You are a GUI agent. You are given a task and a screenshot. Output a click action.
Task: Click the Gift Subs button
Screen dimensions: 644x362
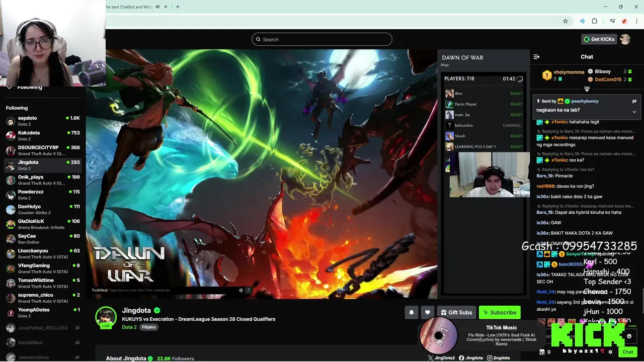point(456,312)
